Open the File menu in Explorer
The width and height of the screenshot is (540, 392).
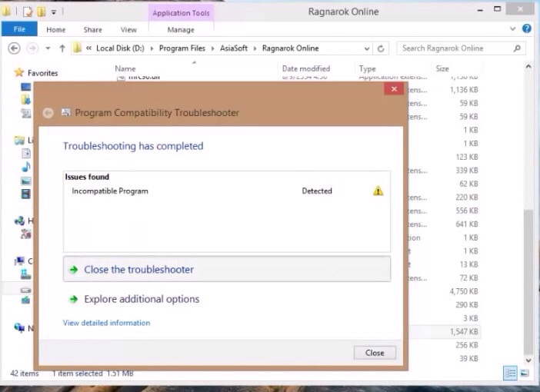click(x=19, y=29)
